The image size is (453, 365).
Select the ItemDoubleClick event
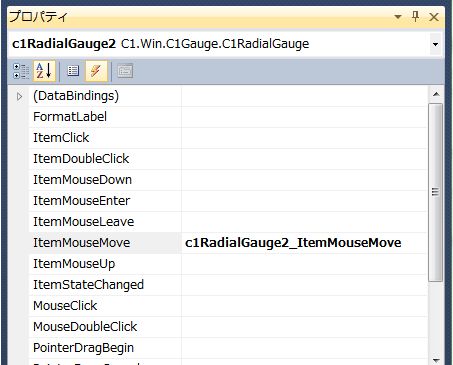click(81, 159)
